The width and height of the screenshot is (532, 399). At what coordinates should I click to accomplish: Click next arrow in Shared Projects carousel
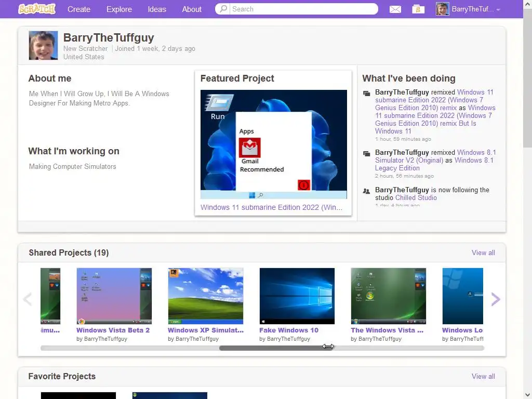pyautogui.click(x=495, y=299)
